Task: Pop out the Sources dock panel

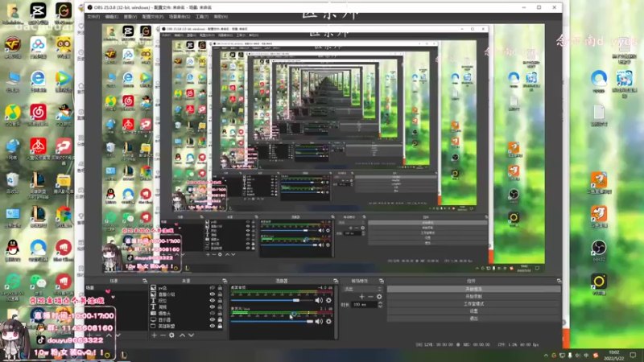Action: 225,281
